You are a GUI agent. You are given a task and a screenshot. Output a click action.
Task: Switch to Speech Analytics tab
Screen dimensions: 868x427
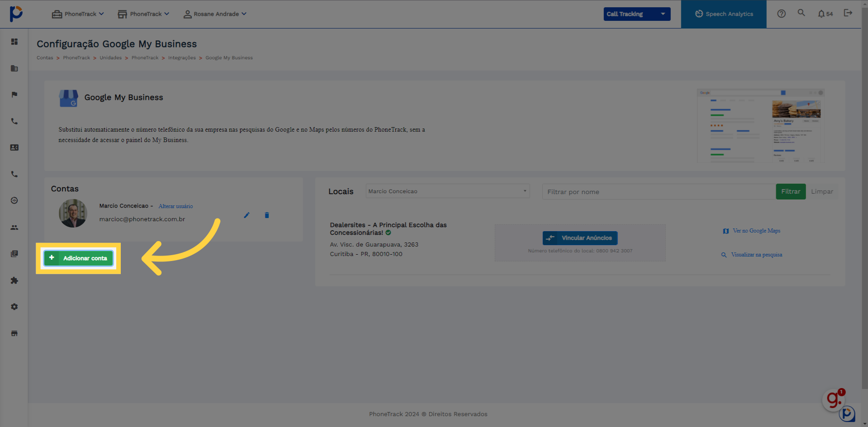tap(724, 14)
